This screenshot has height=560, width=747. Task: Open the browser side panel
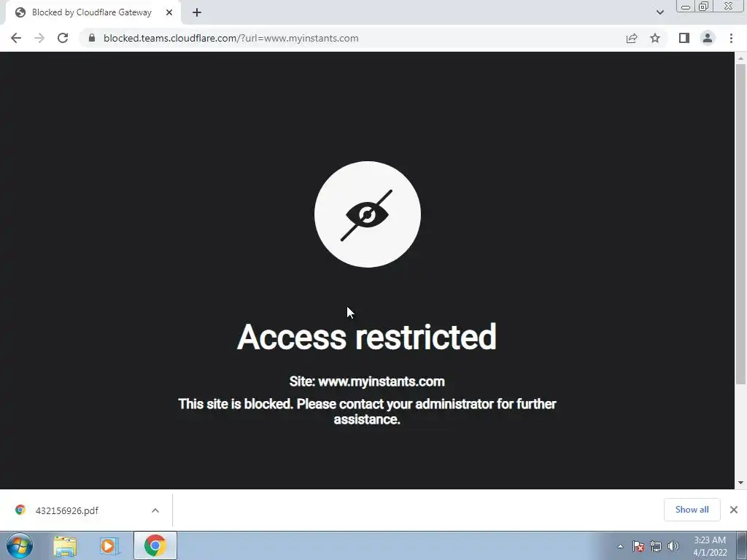pyautogui.click(x=684, y=38)
